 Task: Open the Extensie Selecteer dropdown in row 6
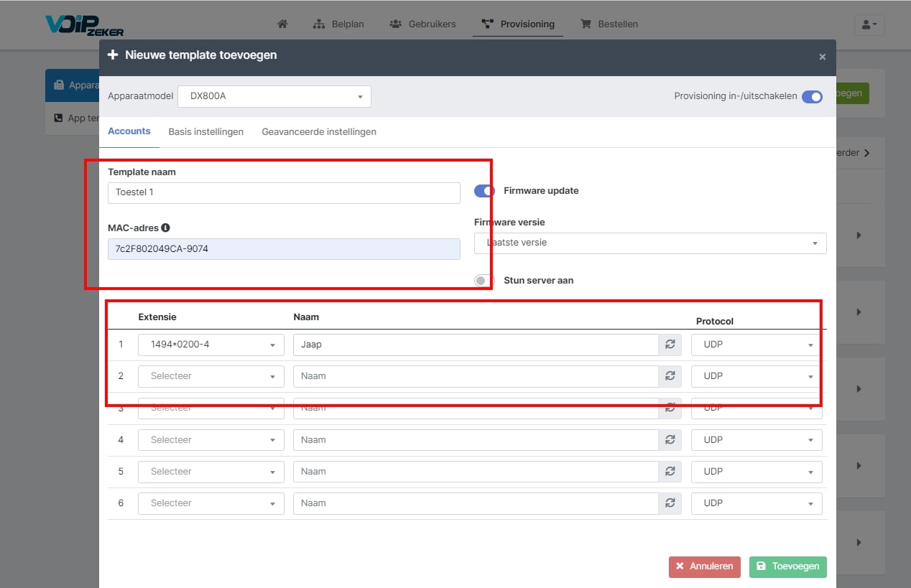pos(211,503)
